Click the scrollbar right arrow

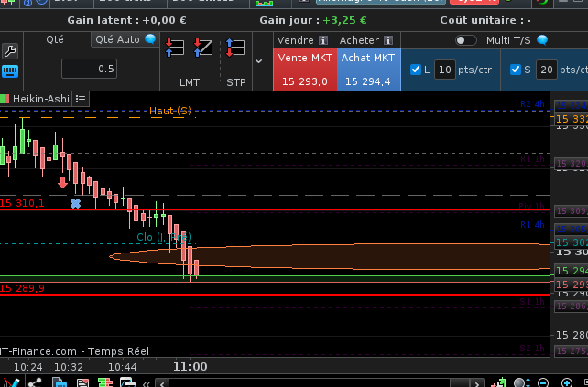pyautogui.click(x=476, y=384)
